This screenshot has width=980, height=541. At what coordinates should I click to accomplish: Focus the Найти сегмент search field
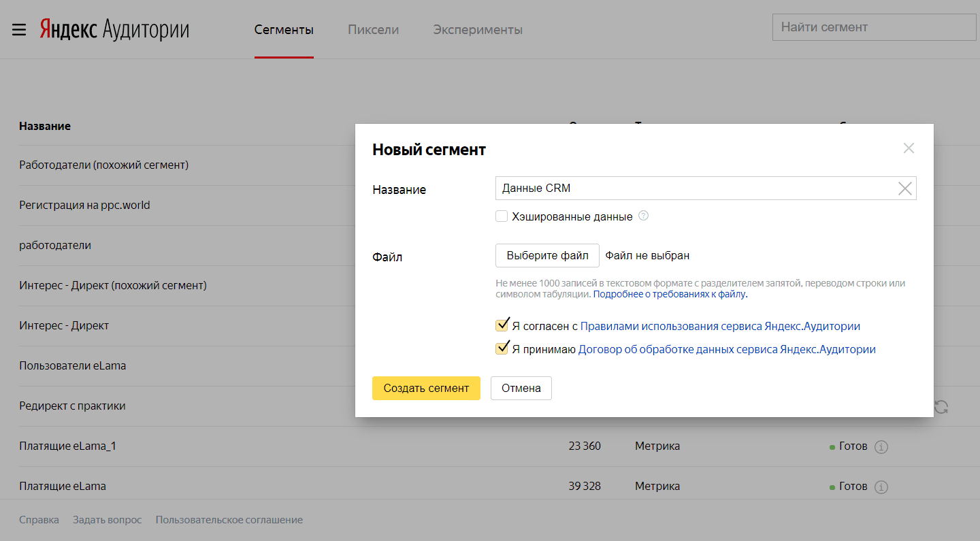point(874,28)
